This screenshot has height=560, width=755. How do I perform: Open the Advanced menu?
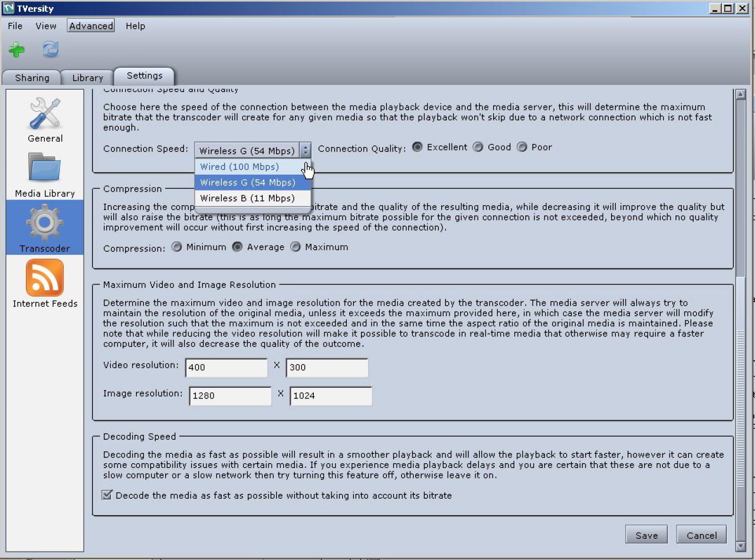[91, 26]
